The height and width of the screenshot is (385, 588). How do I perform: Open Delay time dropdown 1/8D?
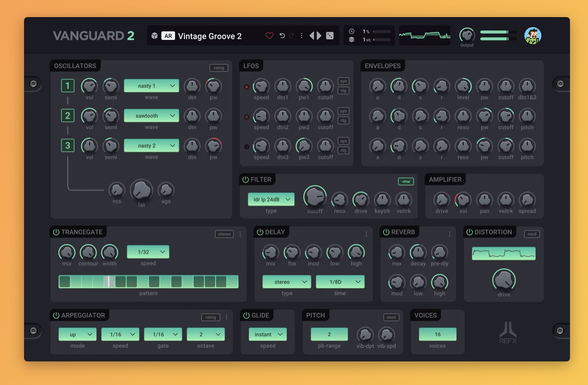340,282
